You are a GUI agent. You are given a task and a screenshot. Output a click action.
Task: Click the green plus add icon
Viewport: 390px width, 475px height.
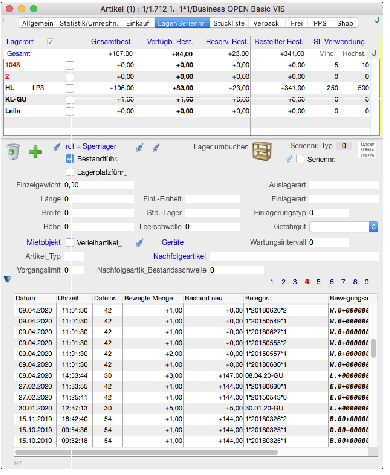click(x=35, y=152)
